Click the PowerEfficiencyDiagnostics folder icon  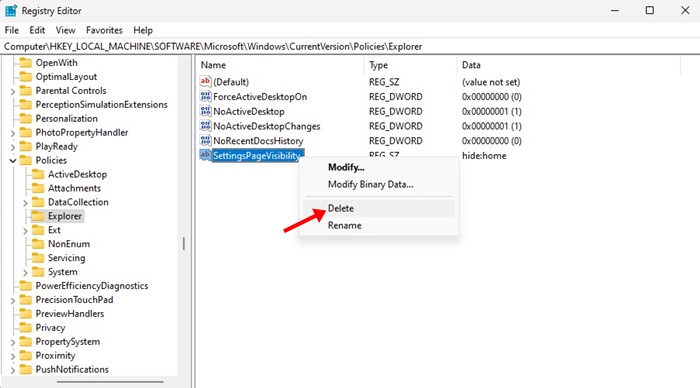[x=26, y=286]
